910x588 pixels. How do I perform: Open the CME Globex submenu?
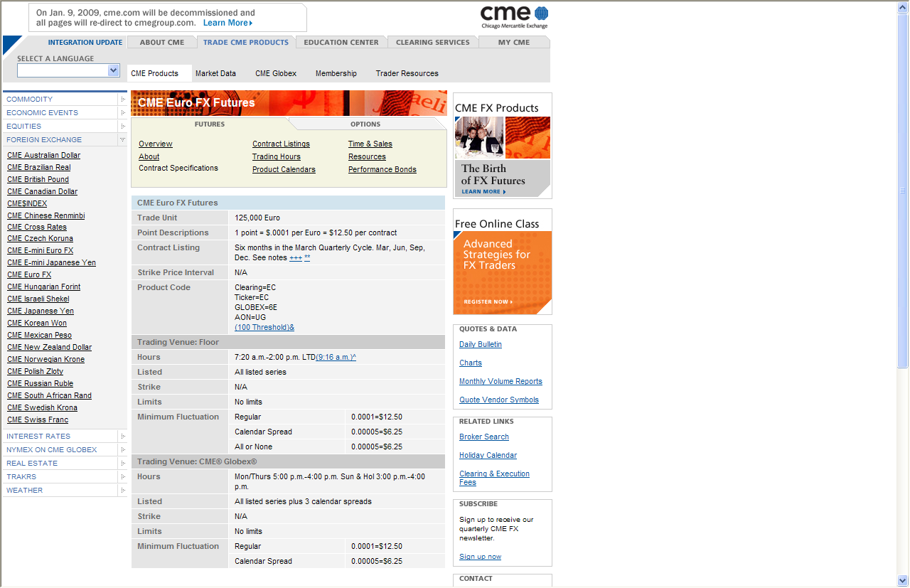coord(276,73)
